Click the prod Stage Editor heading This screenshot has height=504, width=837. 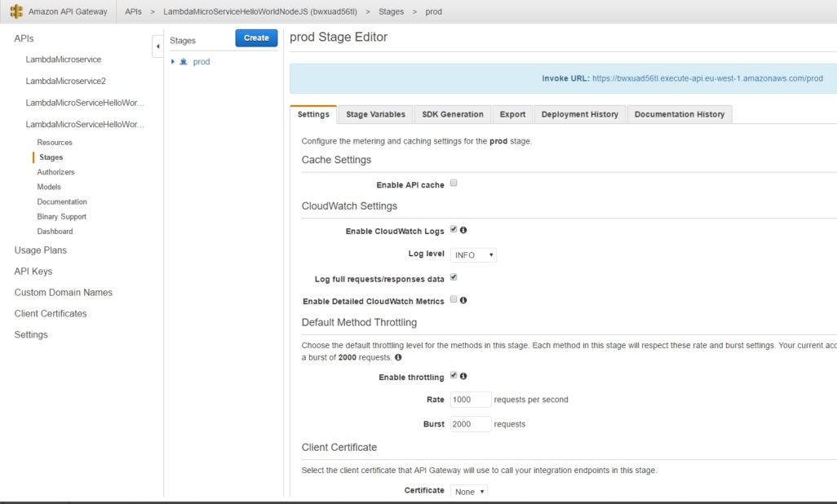pyautogui.click(x=339, y=38)
